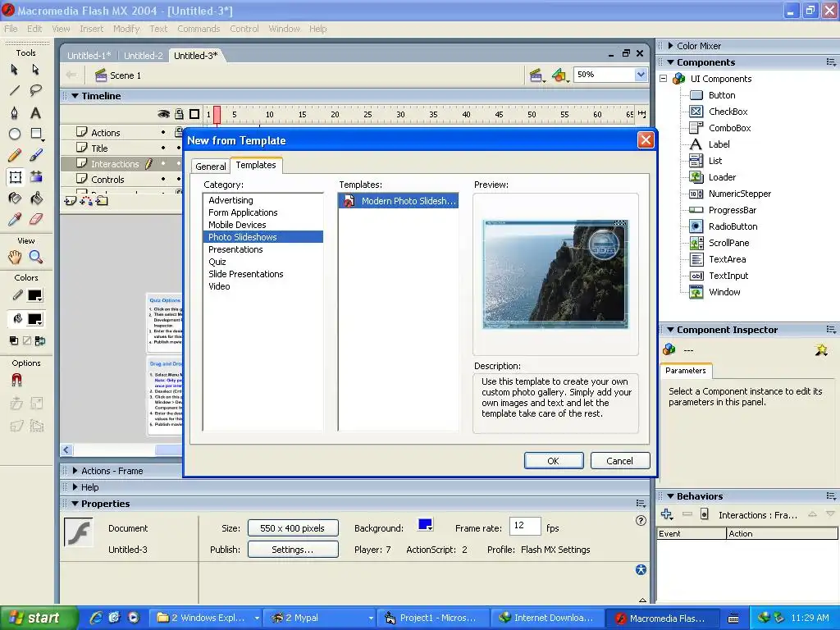The width and height of the screenshot is (840, 630).
Task: Select the Brush tool
Action: (35, 155)
